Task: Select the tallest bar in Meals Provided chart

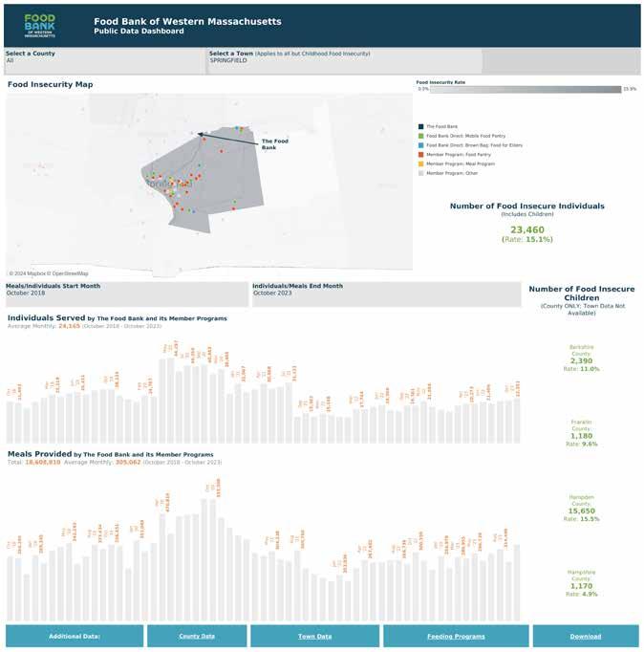Action: tap(213, 560)
